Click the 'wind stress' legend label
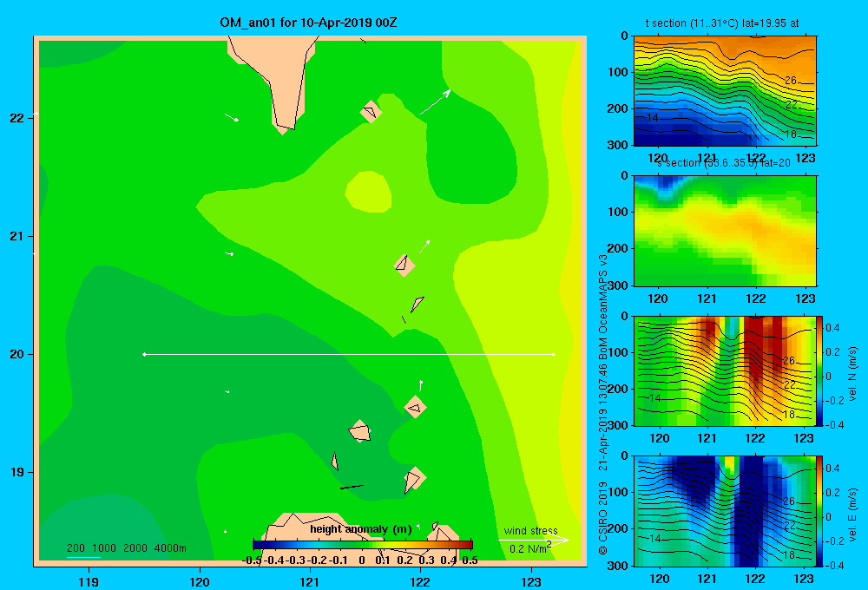The height and width of the screenshot is (590, 868). pos(531,531)
